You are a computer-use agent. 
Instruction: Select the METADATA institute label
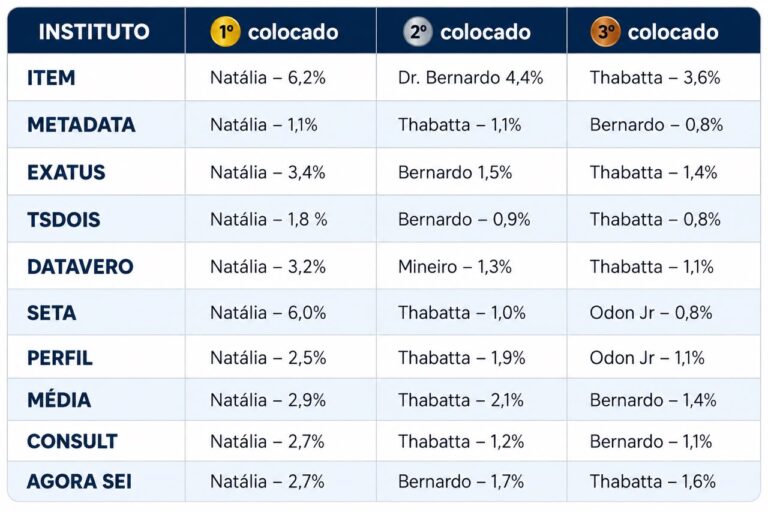point(81,125)
